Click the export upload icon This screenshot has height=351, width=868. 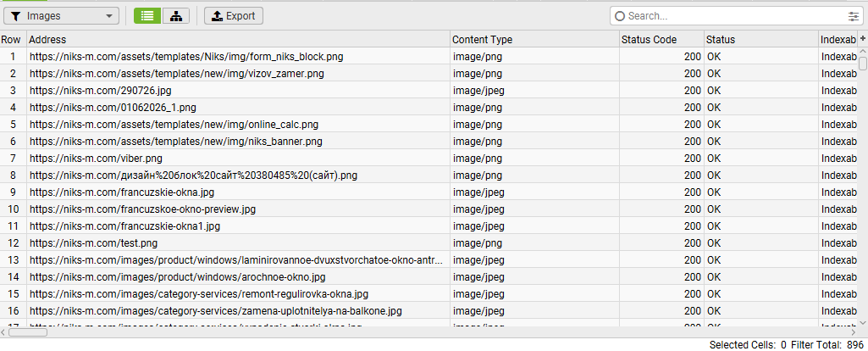click(217, 16)
